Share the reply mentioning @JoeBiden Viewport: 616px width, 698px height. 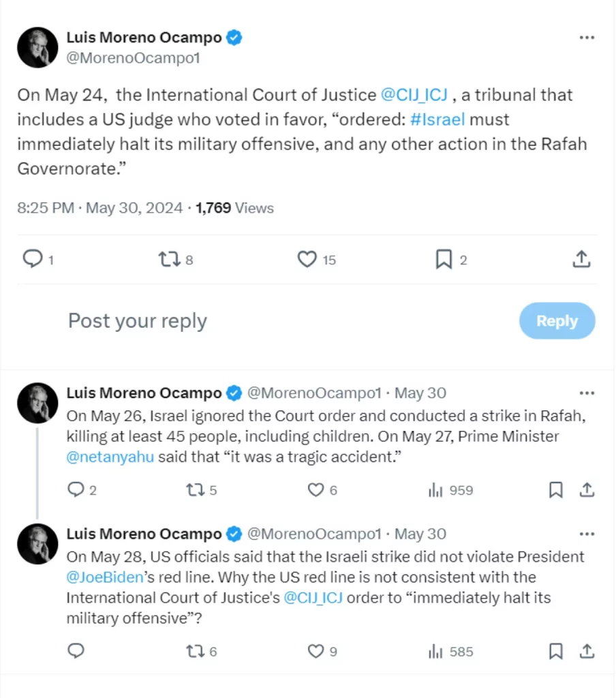(587, 652)
